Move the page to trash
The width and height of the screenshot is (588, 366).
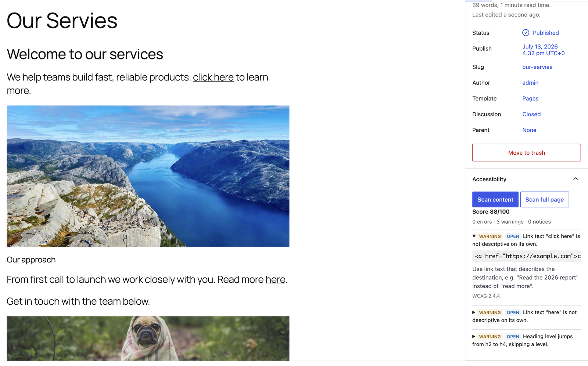click(526, 153)
